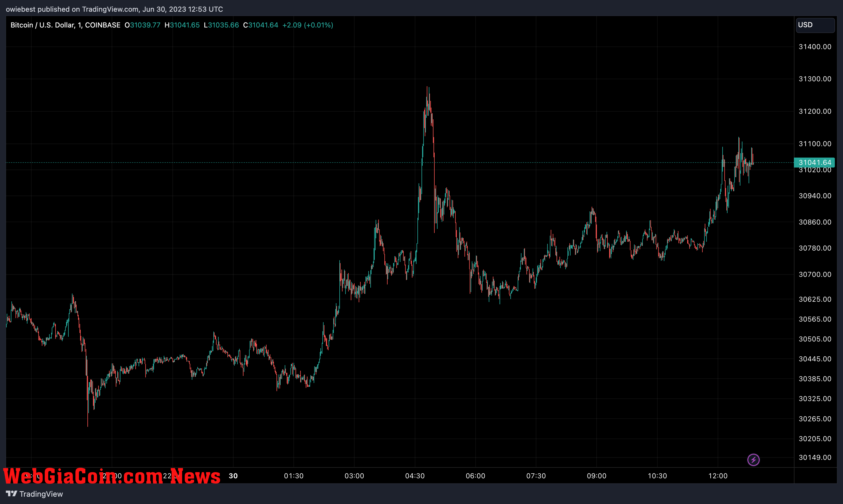Click the 31200.00 price axis label
This screenshot has width=843, height=504.
click(815, 111)
